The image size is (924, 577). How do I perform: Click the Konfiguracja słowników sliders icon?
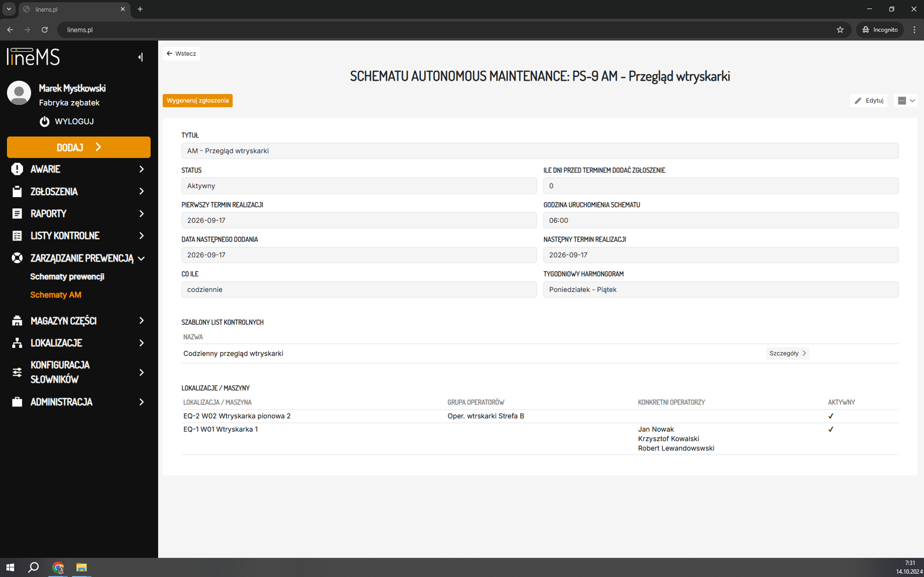click(x=17, y=372)
